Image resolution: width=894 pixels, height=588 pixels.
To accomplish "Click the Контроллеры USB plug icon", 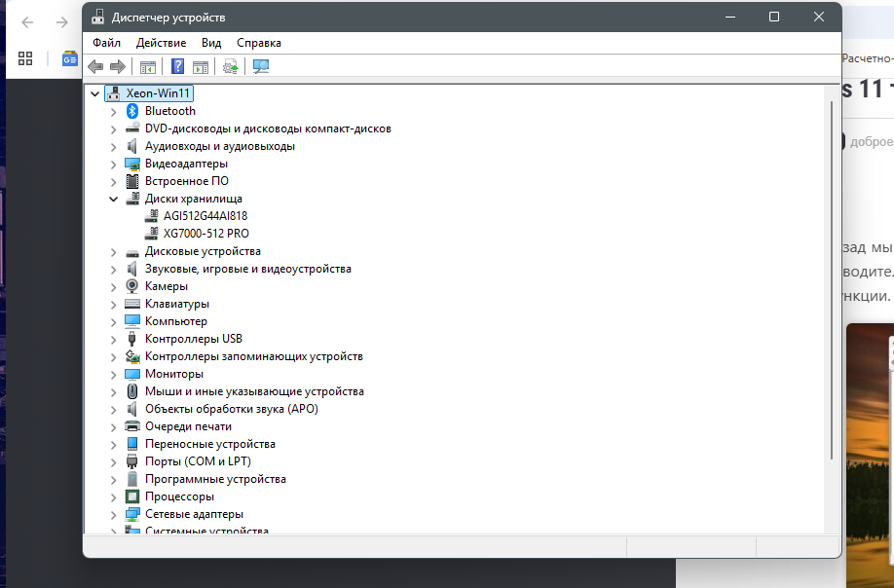I will pyautogui.click(x=132, y=339).
